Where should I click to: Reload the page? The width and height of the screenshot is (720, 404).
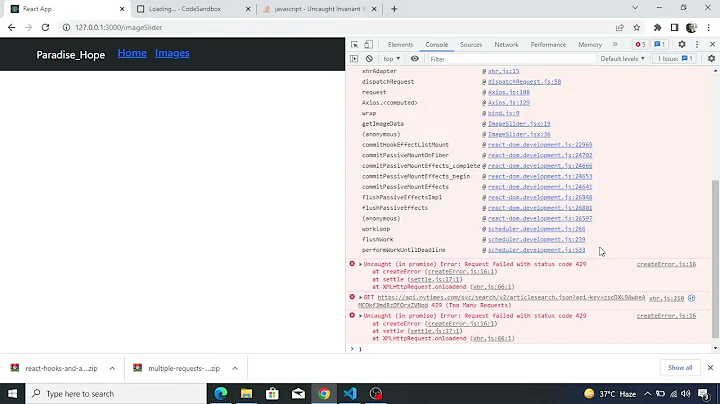[x=45, y=28]
